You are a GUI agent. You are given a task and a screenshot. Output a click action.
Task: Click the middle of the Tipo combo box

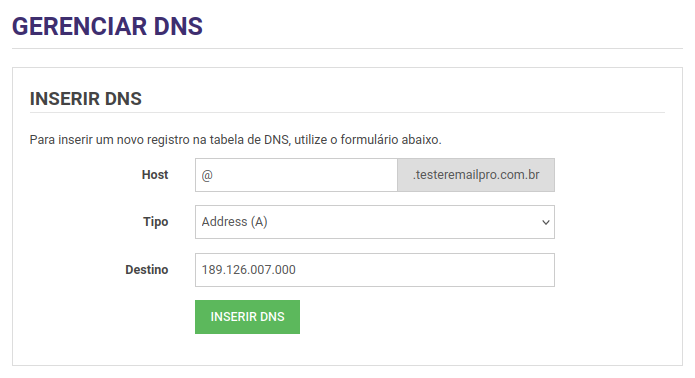click(x=375, y=222)
